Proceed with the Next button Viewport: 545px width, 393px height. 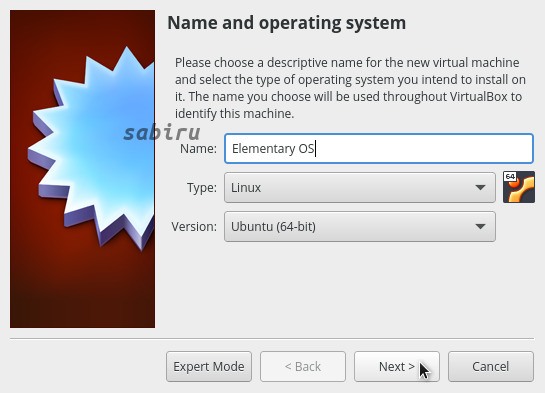point(397,367)
